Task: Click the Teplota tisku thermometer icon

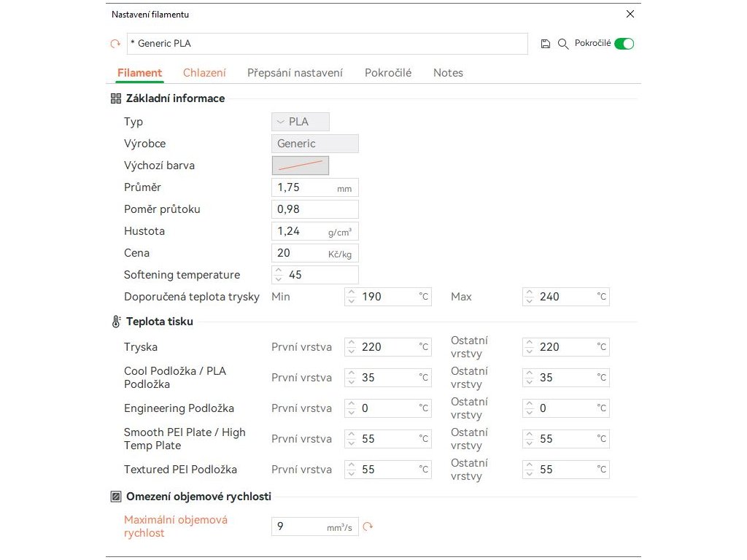Action: pyautogui.click(x=116, y=322)
